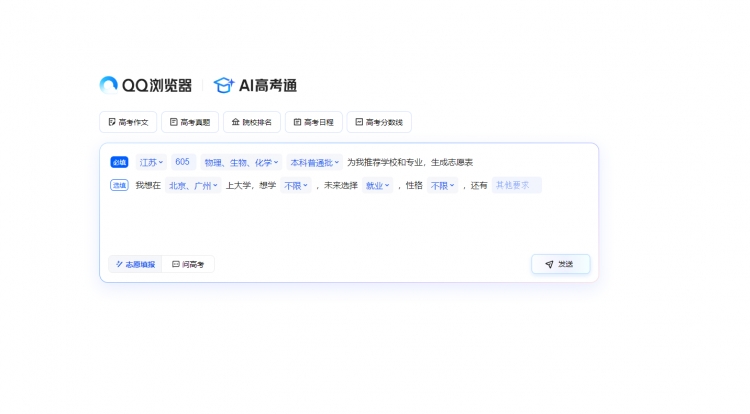Image resolution: width=750 pixels, height=414 pixels.
Task: Click the AI高考通 graduation cap icon
Action: click(x=223, y=85)
